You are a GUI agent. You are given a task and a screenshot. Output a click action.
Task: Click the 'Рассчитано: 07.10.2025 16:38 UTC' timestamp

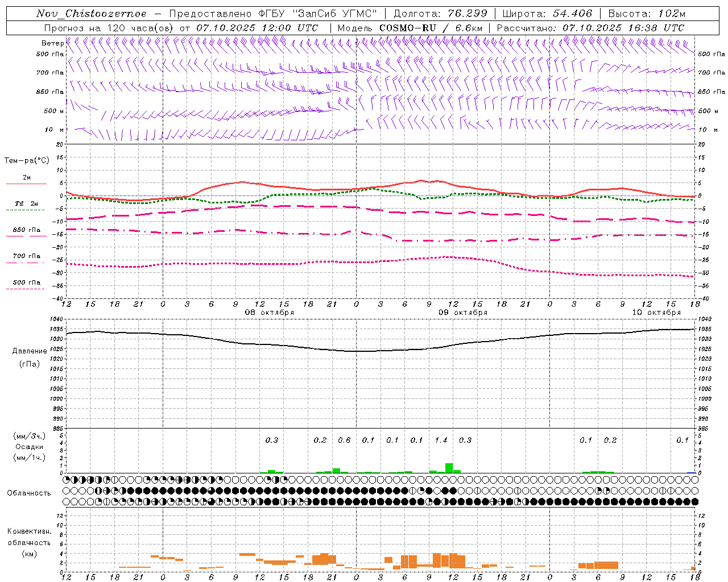tap(590, 28)
